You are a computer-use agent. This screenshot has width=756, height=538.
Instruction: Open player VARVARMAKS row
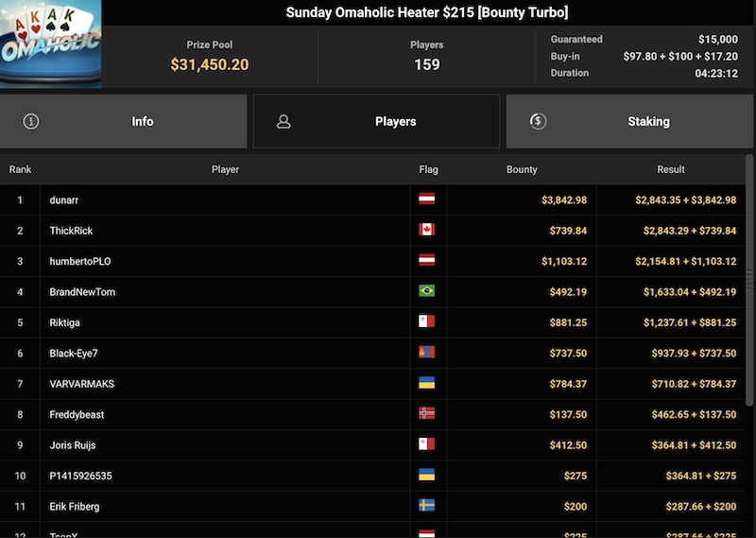(x=82, y=385)
